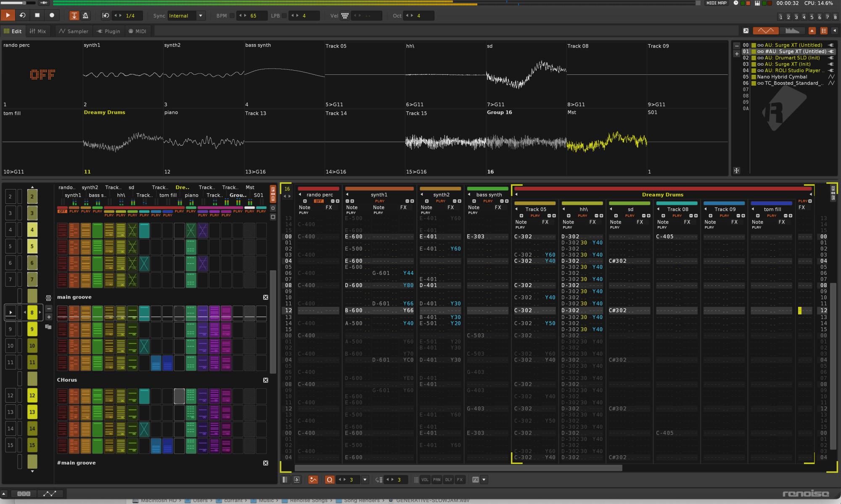Viewport: 841px width, 504px height.
Task: Toggle the VOL column visibility
Action: [x=425, y=480]
